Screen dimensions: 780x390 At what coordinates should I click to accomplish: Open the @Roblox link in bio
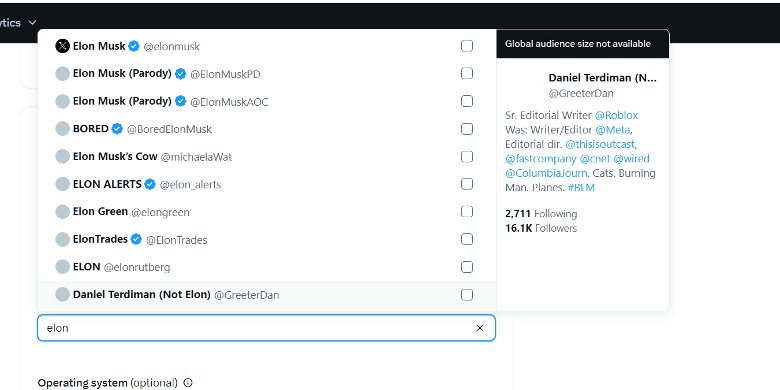pyautogui.click(x=616, y=115)
